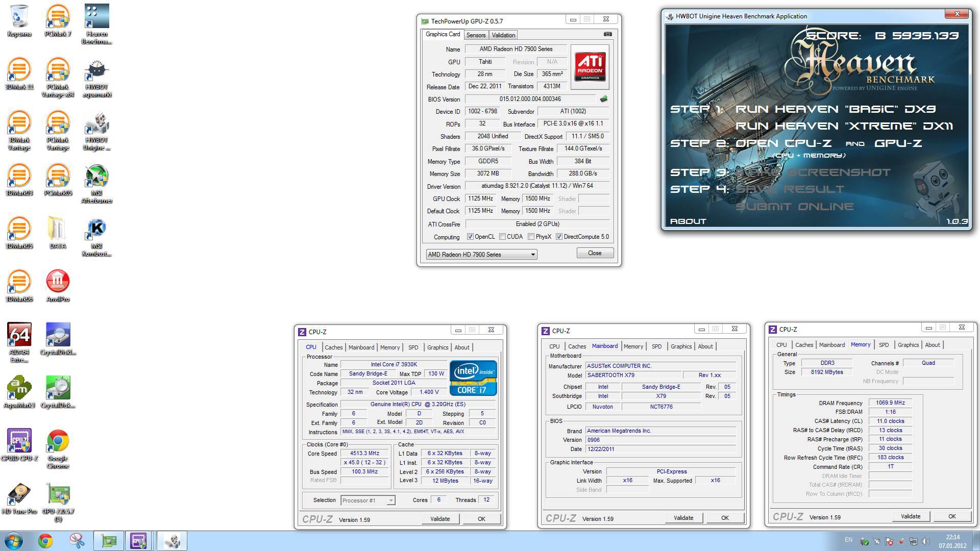The height and width of the screenshot is (551, 980).
Task: Open SPD tab in Mainboard CPU-Z window
Action: pyautogui.click(x=656, y=346)
